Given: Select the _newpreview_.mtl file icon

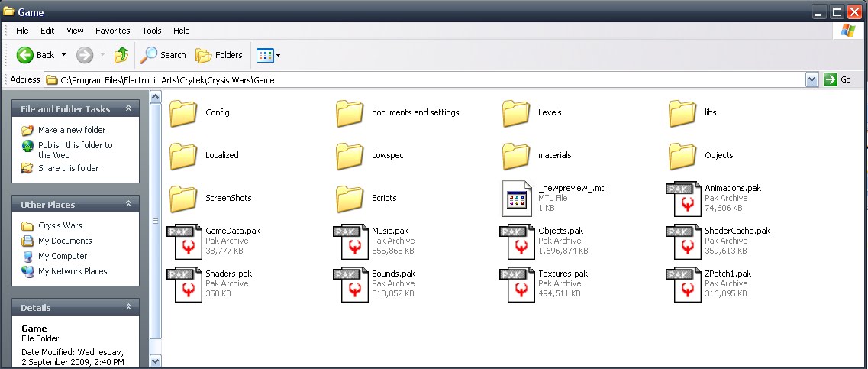Looking at the screenshot, I should tap(517, 199).
